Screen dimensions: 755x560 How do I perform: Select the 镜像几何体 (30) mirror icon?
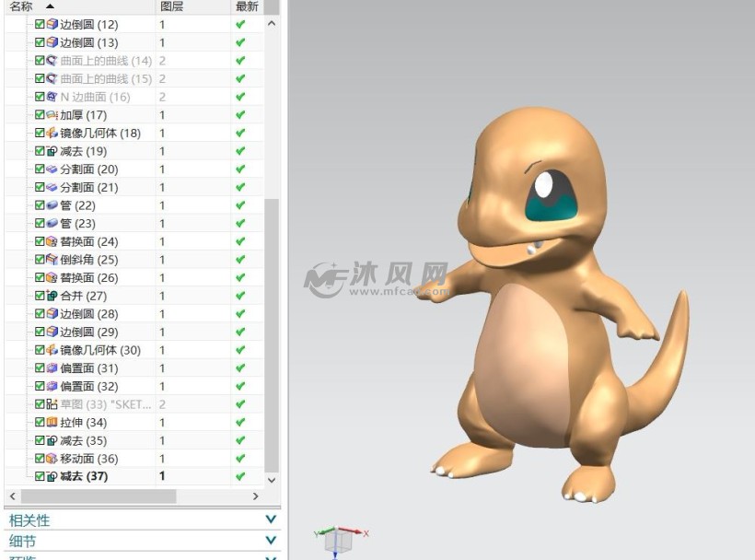(x=52, y=350)
